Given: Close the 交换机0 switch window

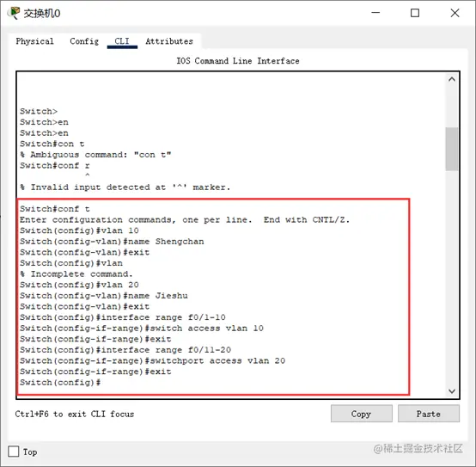Looking at the screenshot, I should pos(455,13).
